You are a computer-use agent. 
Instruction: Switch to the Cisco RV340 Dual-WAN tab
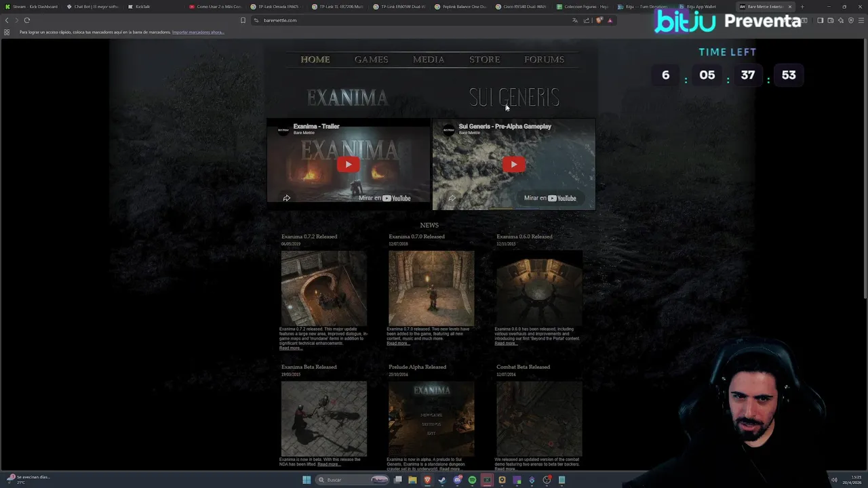pyautogui.click(x=520, y=7)
